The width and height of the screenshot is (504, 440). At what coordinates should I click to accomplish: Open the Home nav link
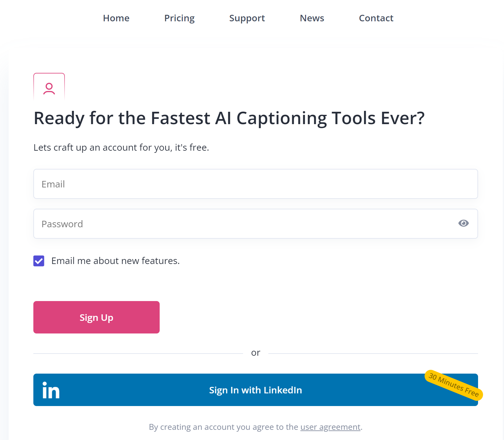pos(116,18)
